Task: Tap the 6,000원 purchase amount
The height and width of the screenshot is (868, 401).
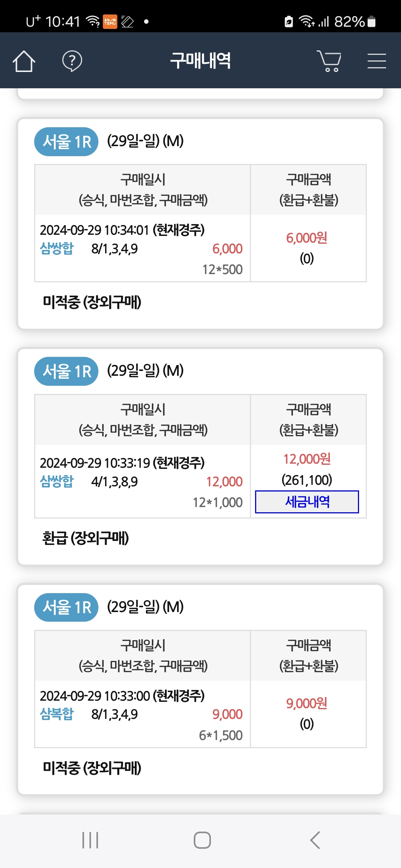Action: coord(307,238)
